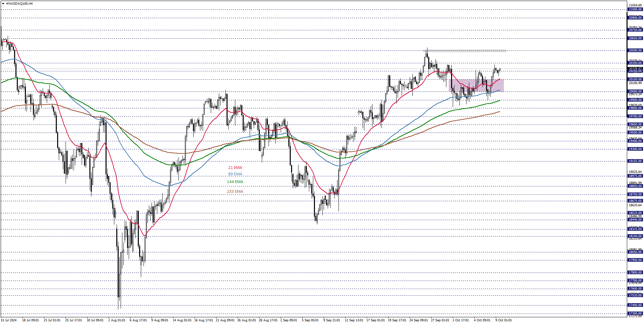Click the 27 Sep 01:01 time label

point(440,320)
